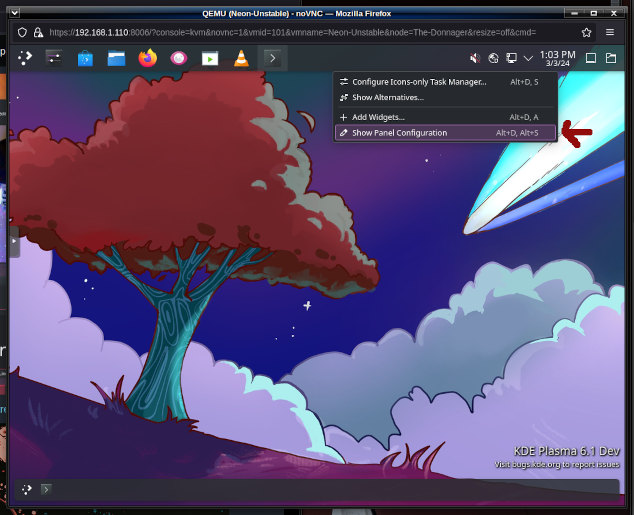
Task: Close the Firefox noVNC window
Action: [x=613, y=13]
